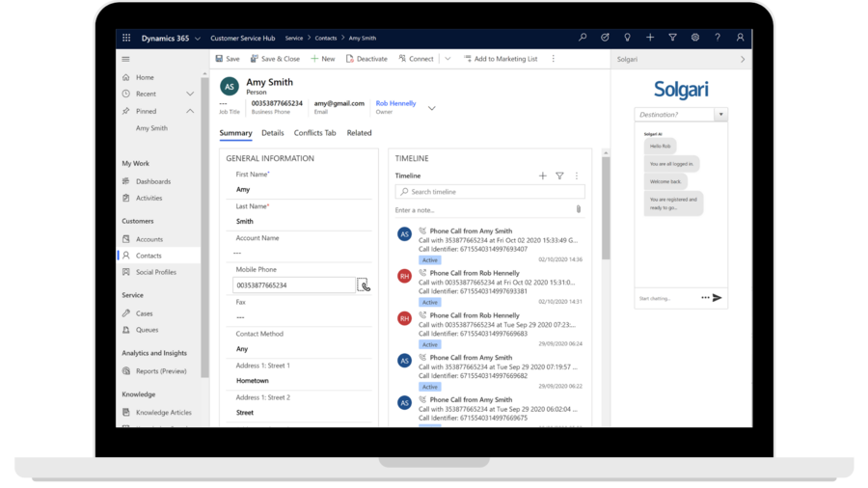The image size is (868, 488).
Task: Open the Conflicts Tab
Action: [x=314, y=133]
